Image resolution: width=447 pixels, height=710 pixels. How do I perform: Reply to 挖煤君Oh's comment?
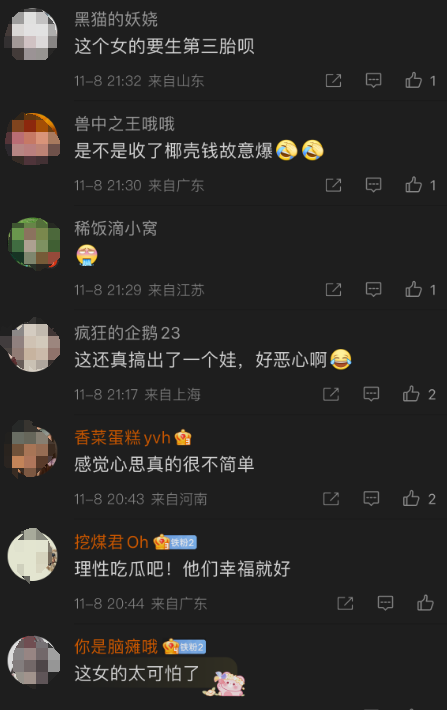[x=385, y=604]
